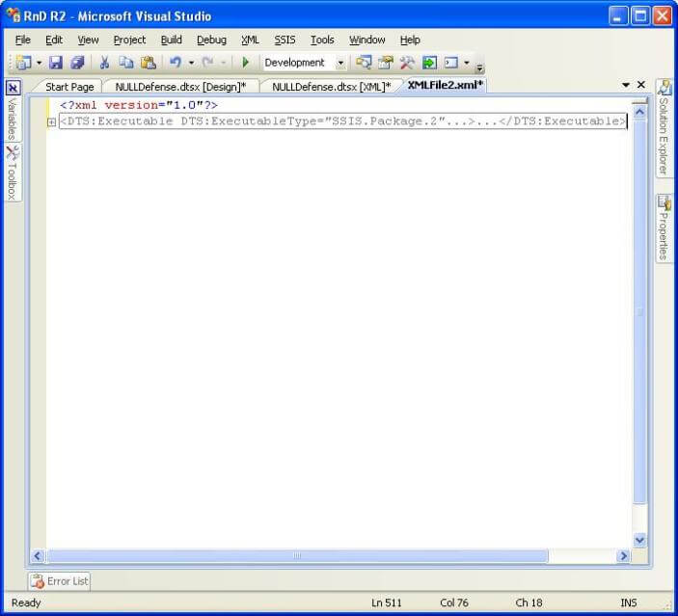Viewport: 678px width, 616px height.
Task: Open the Build menu
Action: click(172, 40)
